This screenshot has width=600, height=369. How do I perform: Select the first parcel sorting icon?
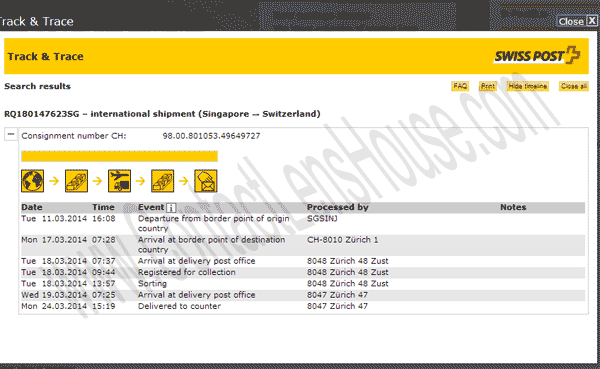[x=76, y=181]
